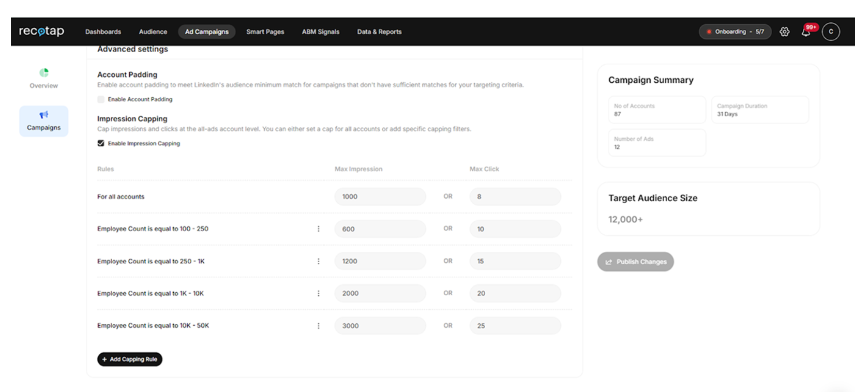Screen dimensions: 868x392
Task: Open the settings gear icon
Action: click(784, 32)
